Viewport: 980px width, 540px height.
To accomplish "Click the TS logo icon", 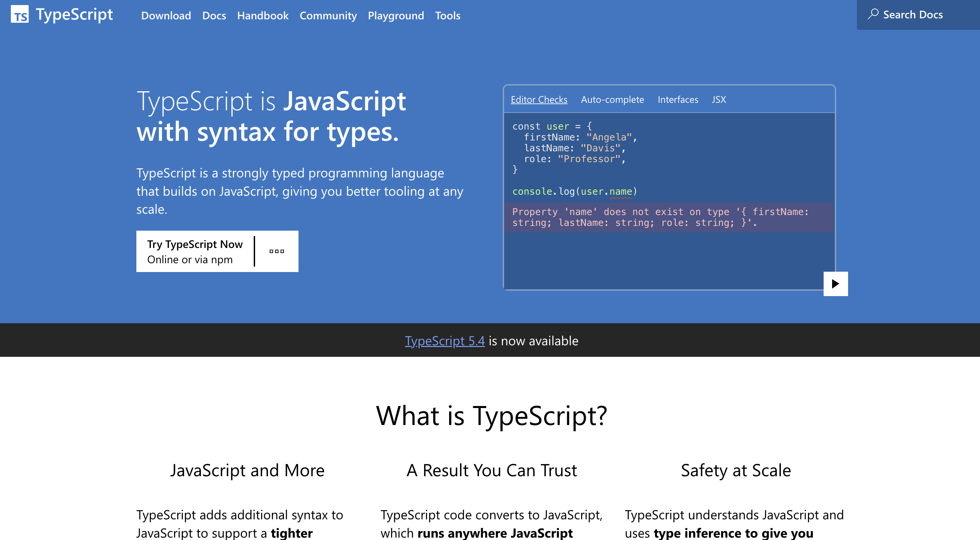I will point(20,14).
